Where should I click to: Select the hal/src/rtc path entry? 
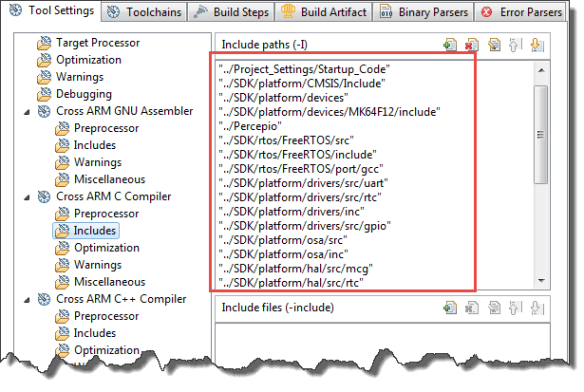(291, 283)
